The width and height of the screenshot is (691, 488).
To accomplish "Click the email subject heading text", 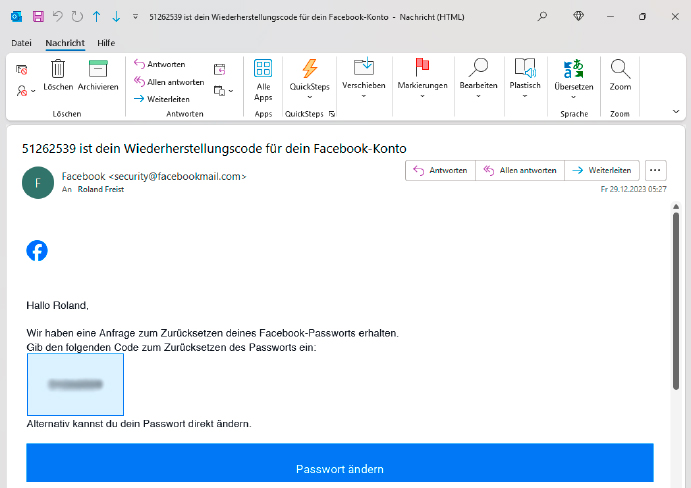I will point(214,149).
